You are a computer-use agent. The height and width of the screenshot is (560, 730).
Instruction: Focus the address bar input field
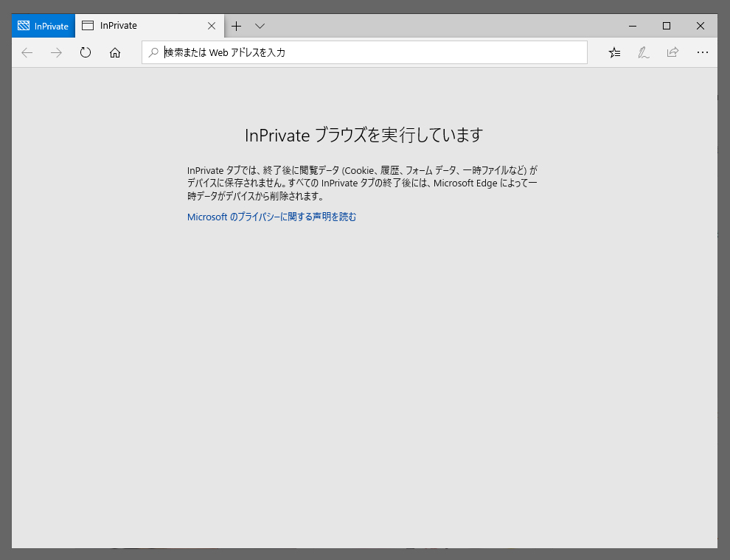364,52
